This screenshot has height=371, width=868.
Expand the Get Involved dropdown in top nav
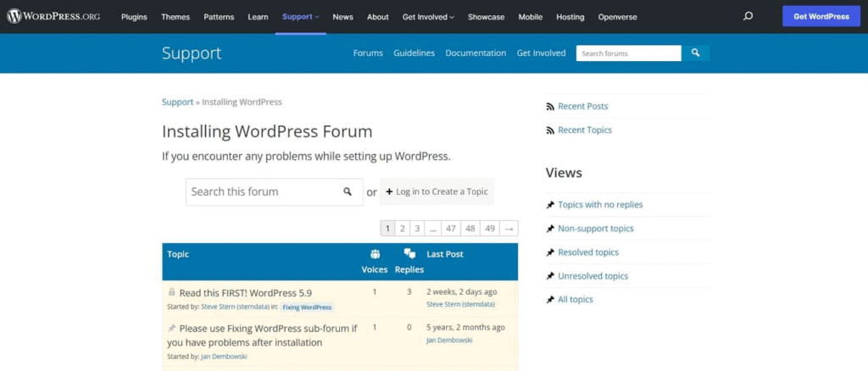pyautogui.click(x=428, y=17)
